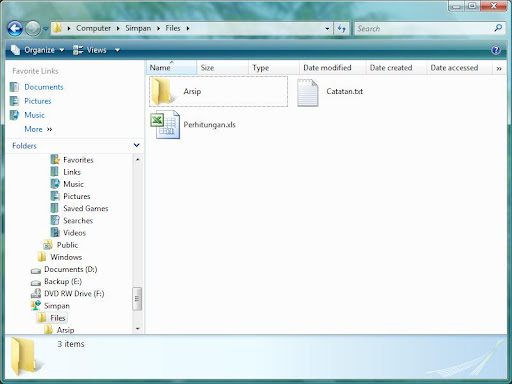Select Pictures in the folder tree
512x384 pixels.
[x=77, y=196]
